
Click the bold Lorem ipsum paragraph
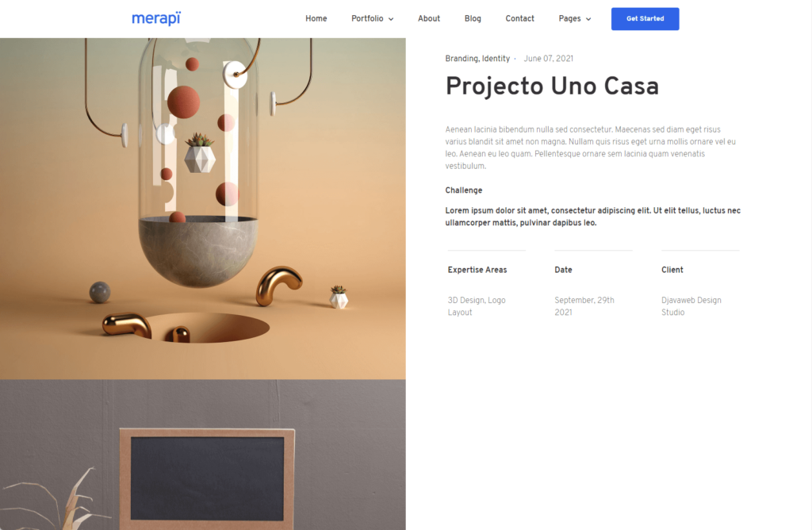click(592, 217)
